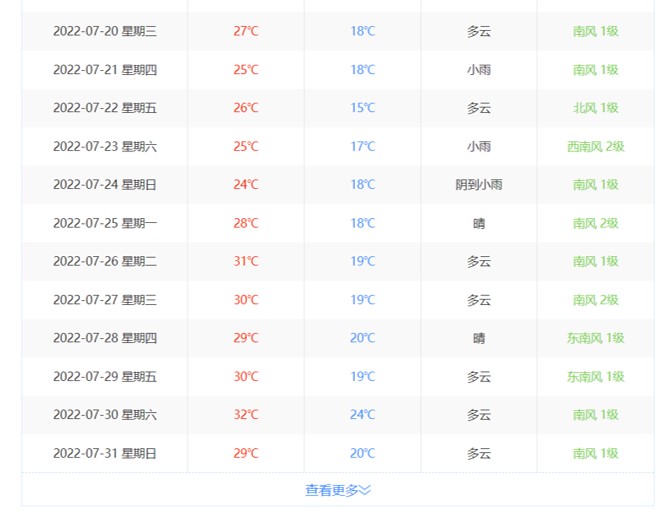The height and width of the screenshot is (517, 672).
Task: Click weather 晴 for 07-28
Action: pos(479,338)
